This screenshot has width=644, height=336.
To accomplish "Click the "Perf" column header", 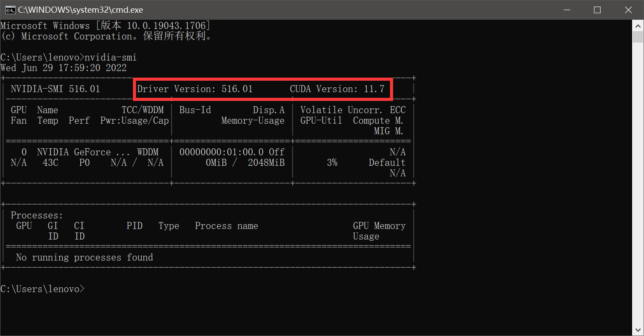I will click(79, 121).
